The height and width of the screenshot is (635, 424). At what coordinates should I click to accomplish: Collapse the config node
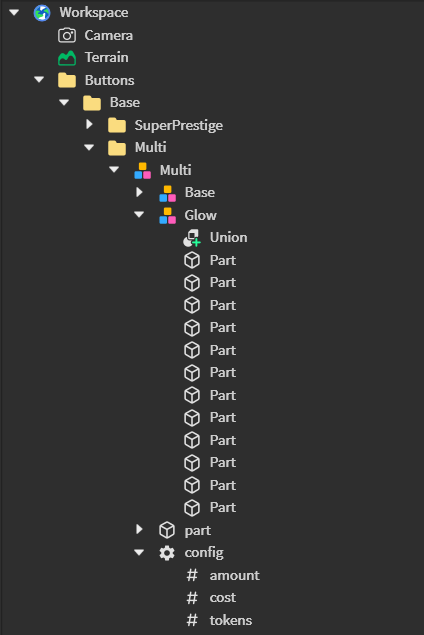tap(139, 552)
